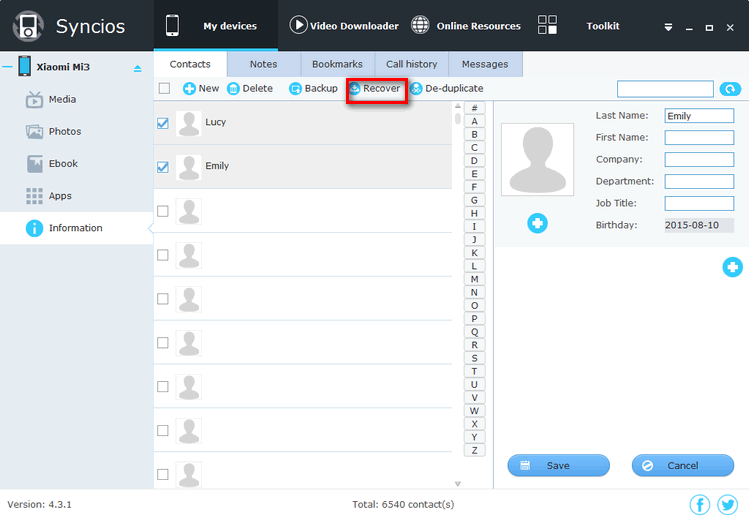Screen dimensions: 749x521
Task: Click the Department field
Action: (699, 181)
